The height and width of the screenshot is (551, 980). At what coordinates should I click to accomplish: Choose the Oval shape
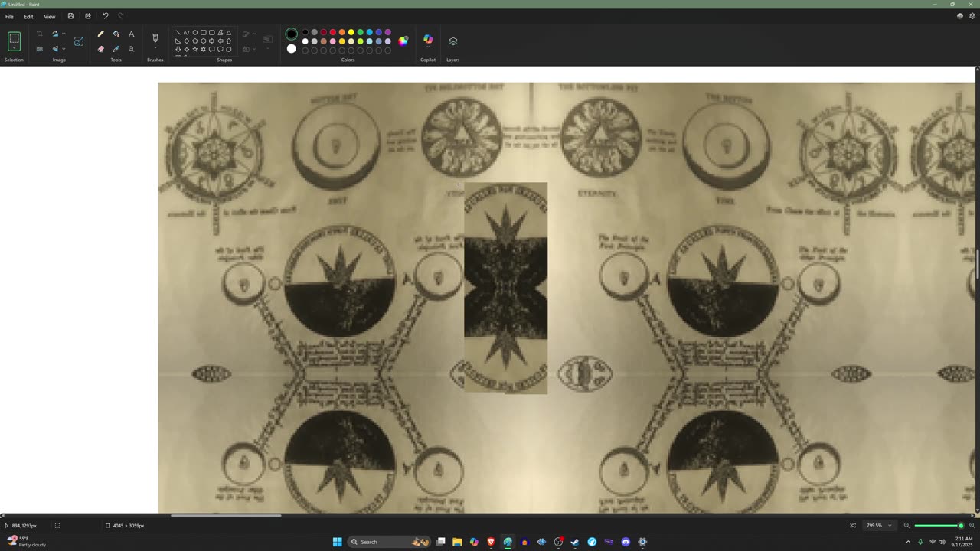pyautogui.click(x=195, y=33)
